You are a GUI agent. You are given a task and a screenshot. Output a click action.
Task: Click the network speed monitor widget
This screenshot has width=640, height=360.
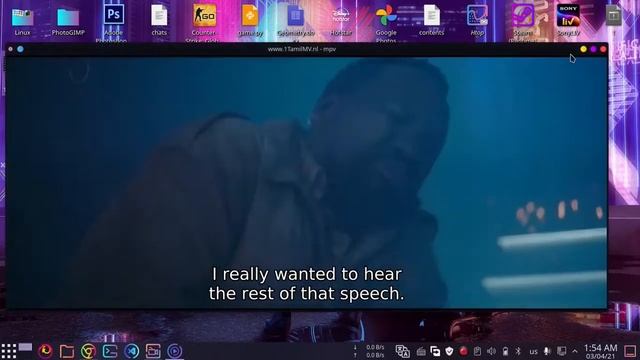pos(370,351)
